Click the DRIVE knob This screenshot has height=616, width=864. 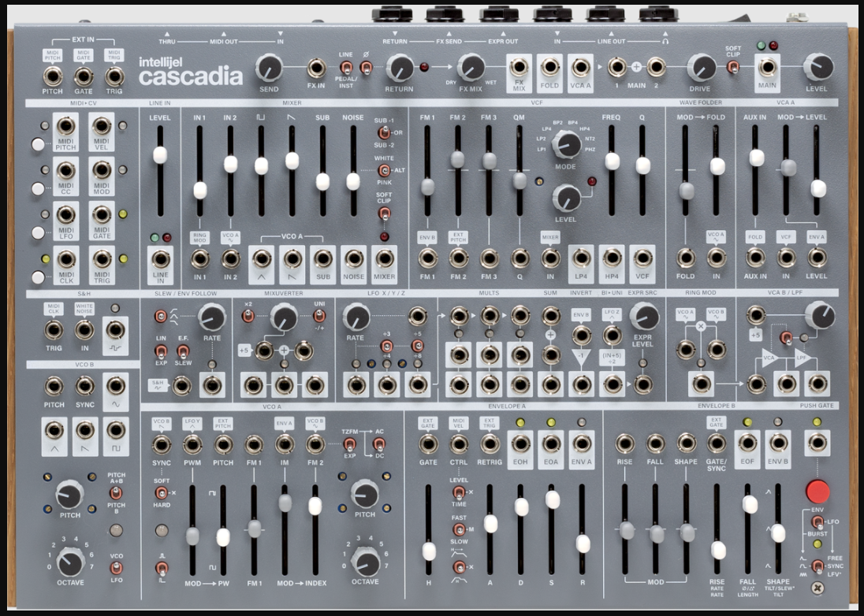pyautogui.click(x=701, y=67)
